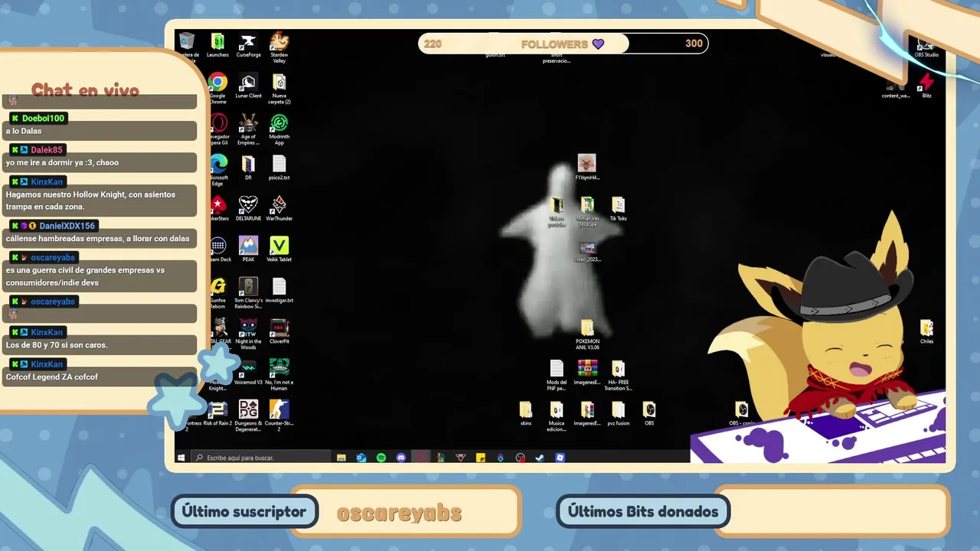
Task: Select the Microsoft Edge desktop icon
Action: pyautogui.click(x=218, y=170)
